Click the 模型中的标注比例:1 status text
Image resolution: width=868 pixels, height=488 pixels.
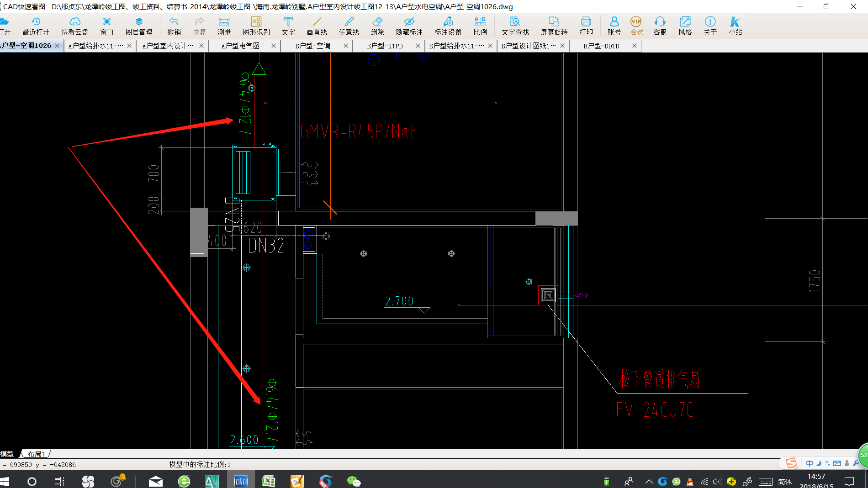pyautogui.click(x=200, y=464)
